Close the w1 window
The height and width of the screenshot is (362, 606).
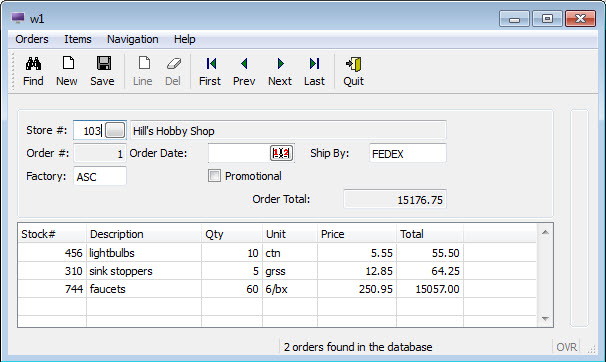tap(580, 19)
